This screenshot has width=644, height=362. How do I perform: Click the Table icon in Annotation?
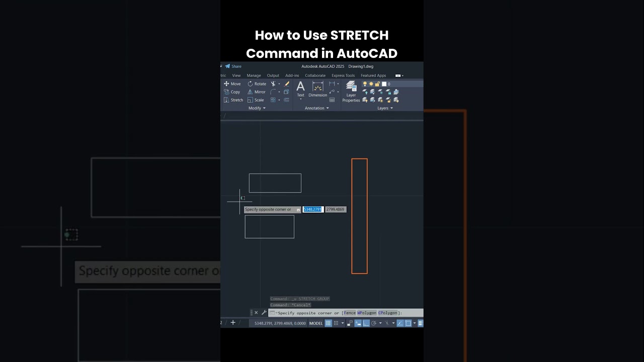332,100
